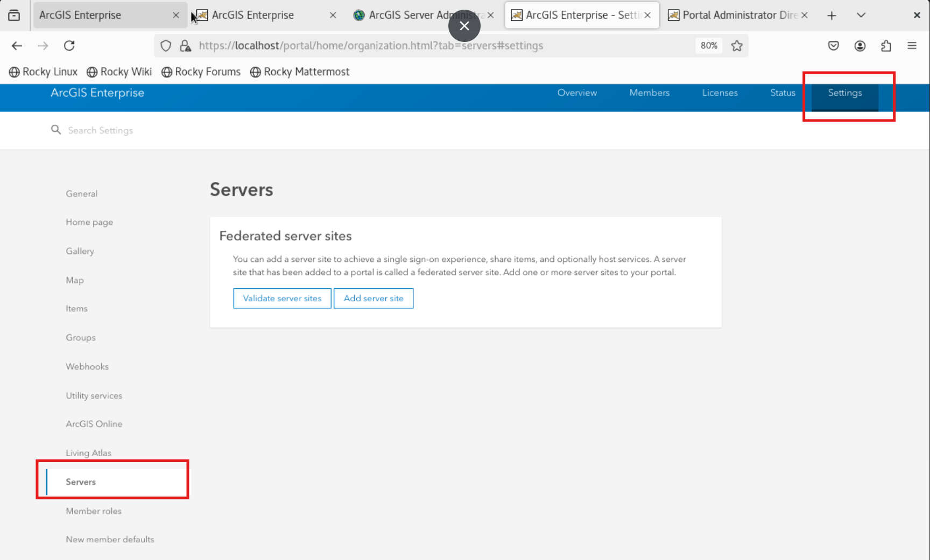930x560 pixels.
Task: Open Utility services settings in sidebar
Action: 94,395
